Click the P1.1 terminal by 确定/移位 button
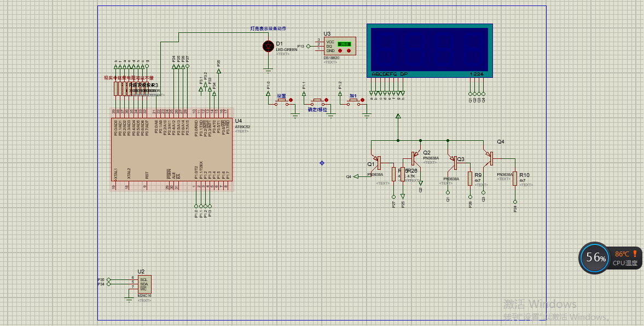The height and width of the screenshot is (326, 644). click(304, 94)
